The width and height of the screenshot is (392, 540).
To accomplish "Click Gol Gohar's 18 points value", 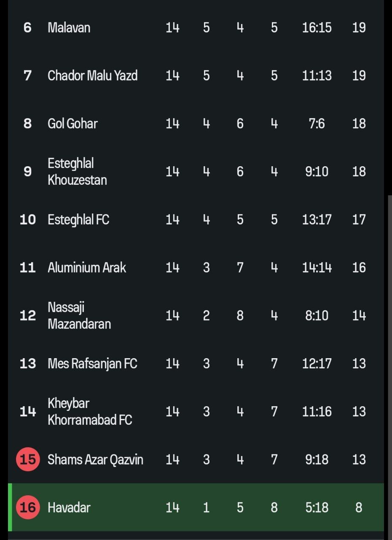I will 359,124.
